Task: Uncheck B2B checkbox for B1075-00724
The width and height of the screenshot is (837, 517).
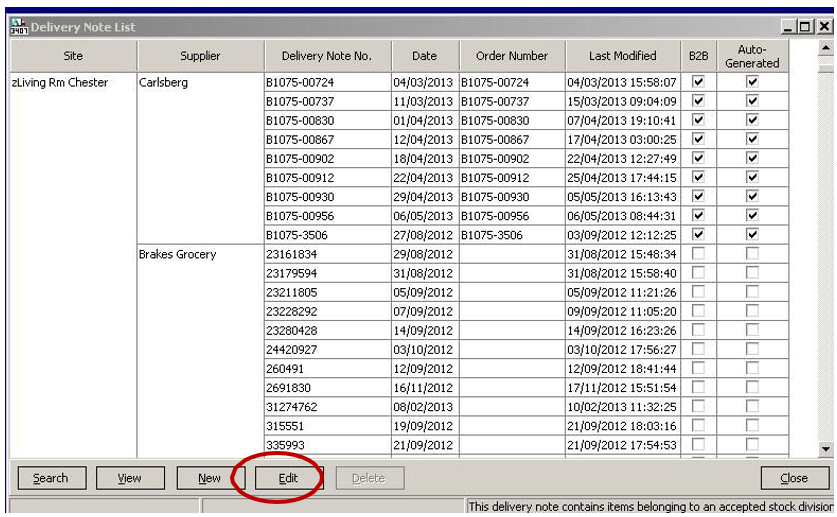Action: (698, 82)
